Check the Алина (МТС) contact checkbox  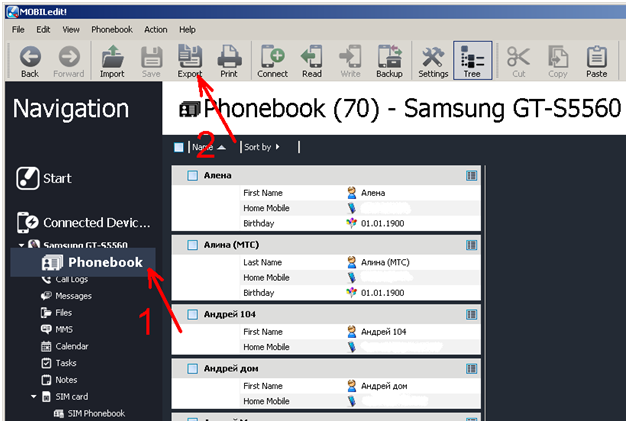[x=193, y=245]
